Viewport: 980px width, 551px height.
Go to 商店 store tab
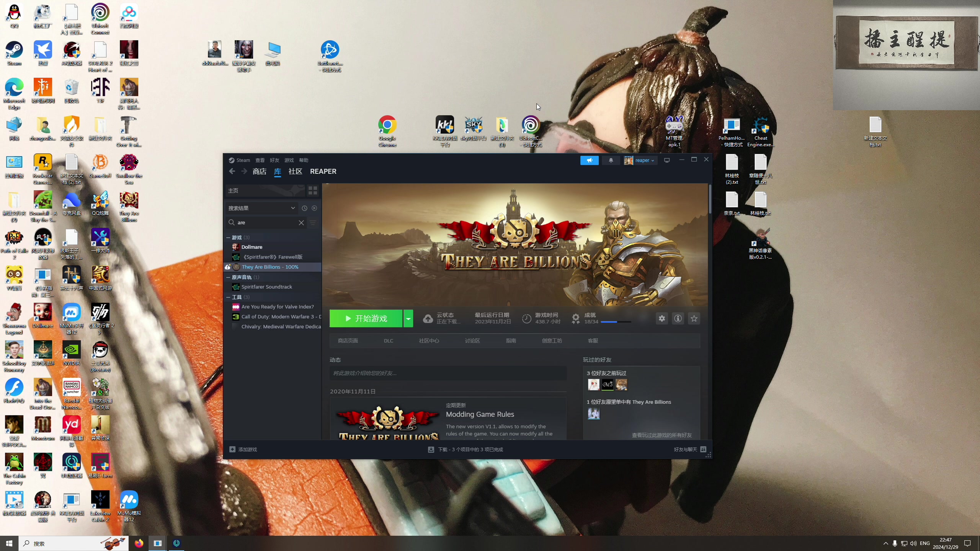(260, 171)
